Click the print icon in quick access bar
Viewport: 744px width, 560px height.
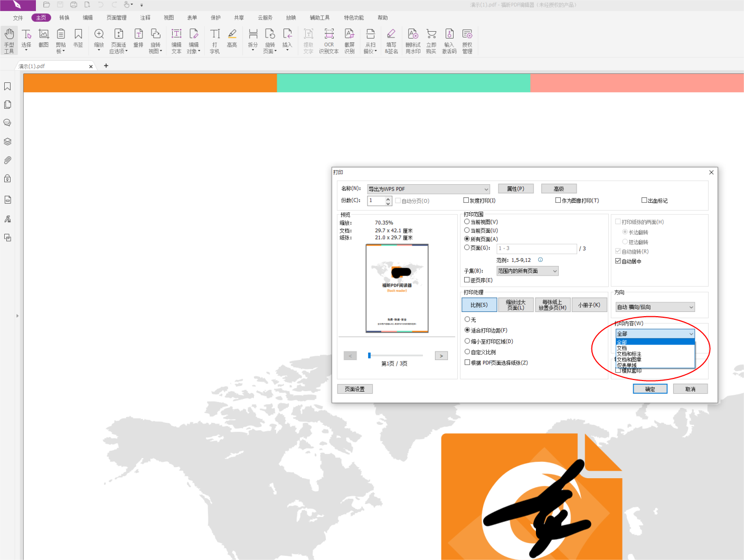(73, 5)
